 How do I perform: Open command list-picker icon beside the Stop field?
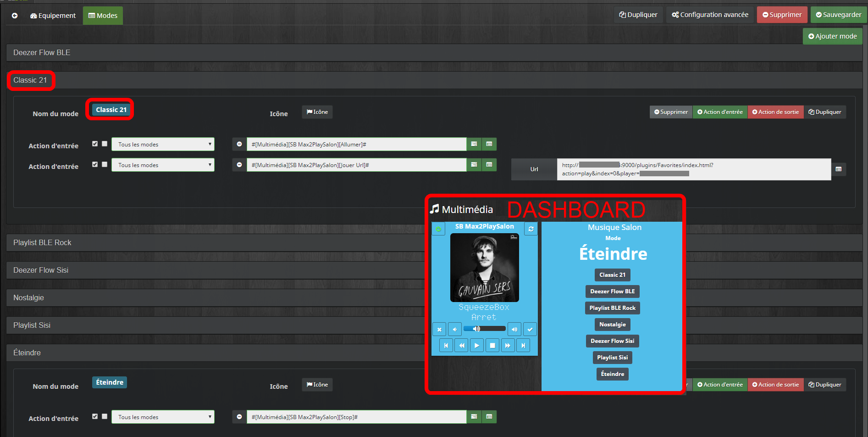(x=489, y=417)
